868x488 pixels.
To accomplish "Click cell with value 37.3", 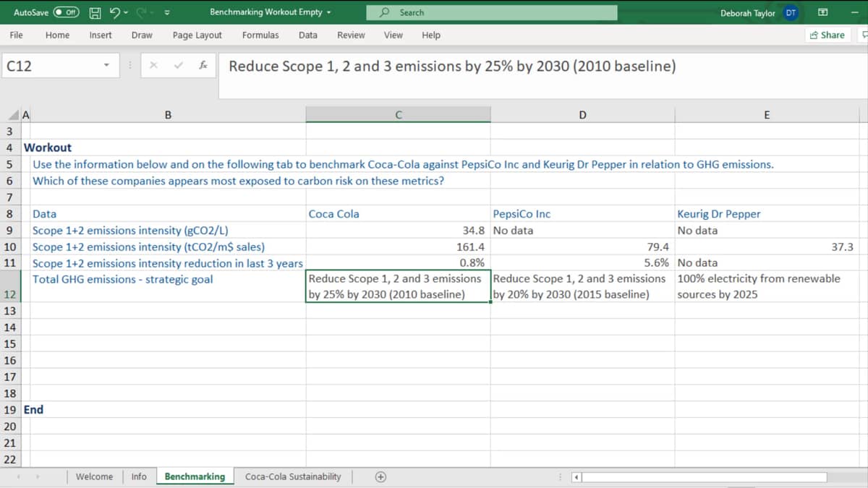I will (x=767, y=247).
